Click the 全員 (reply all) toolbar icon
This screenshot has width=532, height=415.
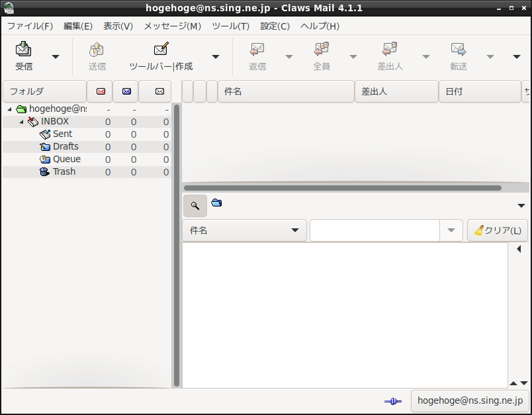[x=322, y=49]
